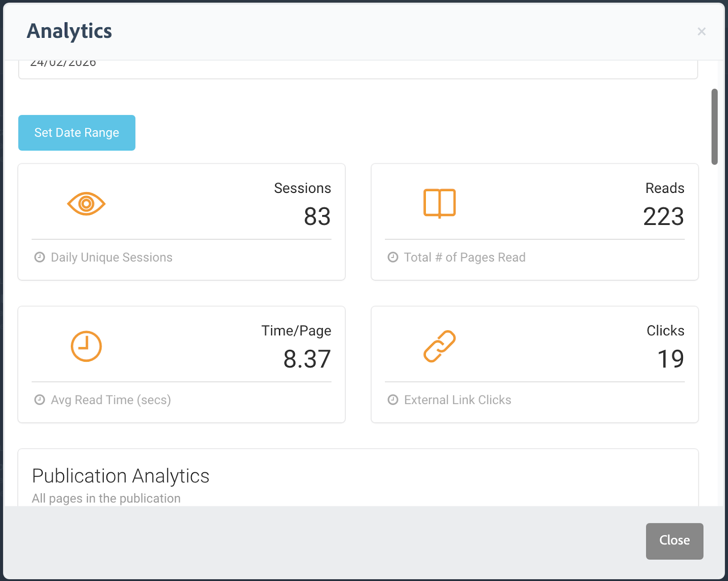728x581 pixels.
Task: Dismiss dialog with the X icon
Action: point(701,31)
